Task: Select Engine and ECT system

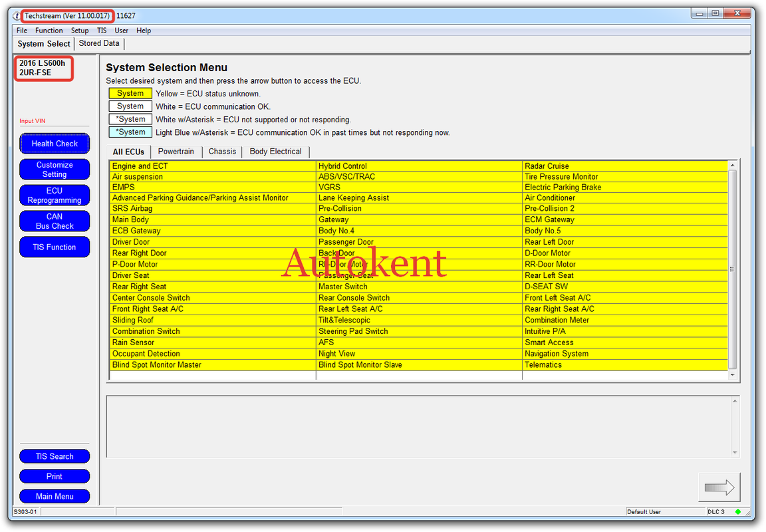Action: coord(213,166)
